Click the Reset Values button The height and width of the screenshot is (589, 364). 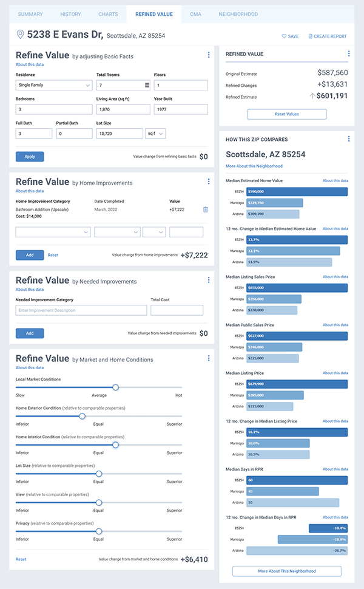coord(287,114)
